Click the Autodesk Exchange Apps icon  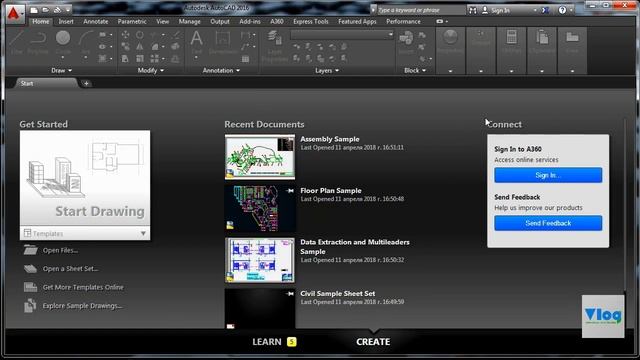pos(546,10)
